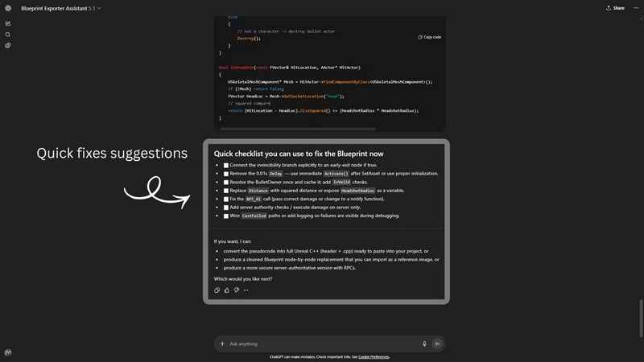Open the GPTs icon in the sidebar
The width and height of the screenshot is (644, 362).
click(x=8, y=46)
